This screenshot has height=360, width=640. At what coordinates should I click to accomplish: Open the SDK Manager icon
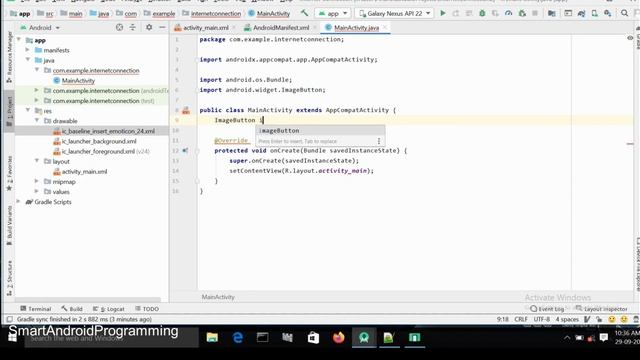pyautogui.click(x=608, y=13)
